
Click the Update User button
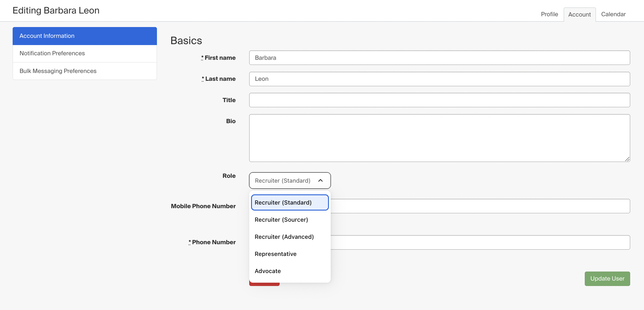pos(607,279)
